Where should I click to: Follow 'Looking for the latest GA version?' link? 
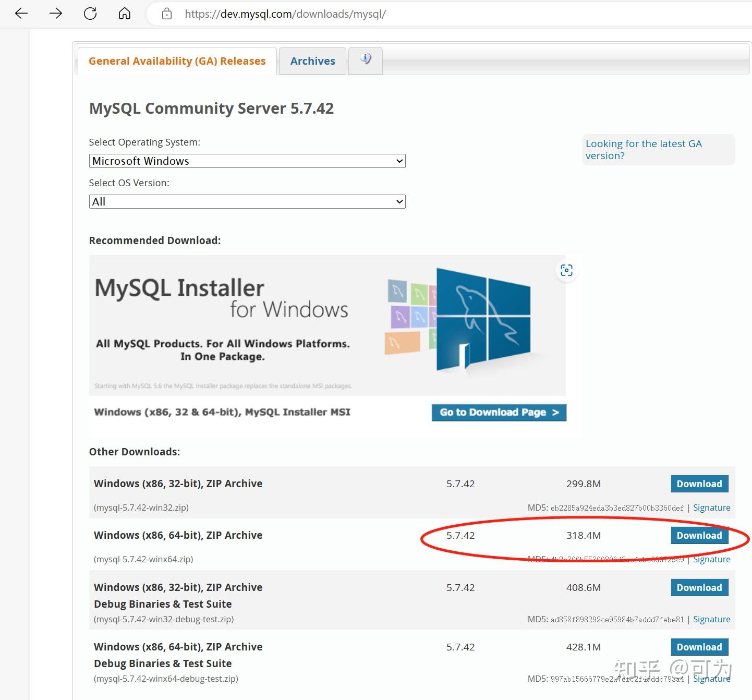click(644, 150)
